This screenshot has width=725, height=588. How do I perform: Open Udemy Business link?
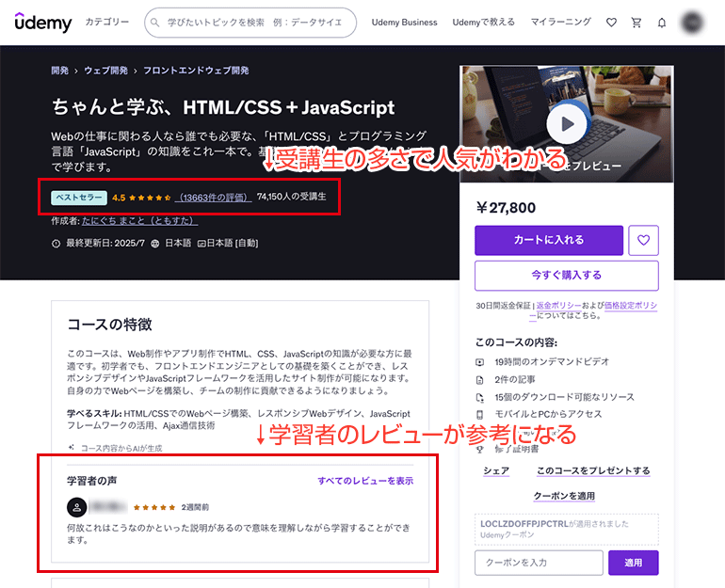tap(404, 23)
